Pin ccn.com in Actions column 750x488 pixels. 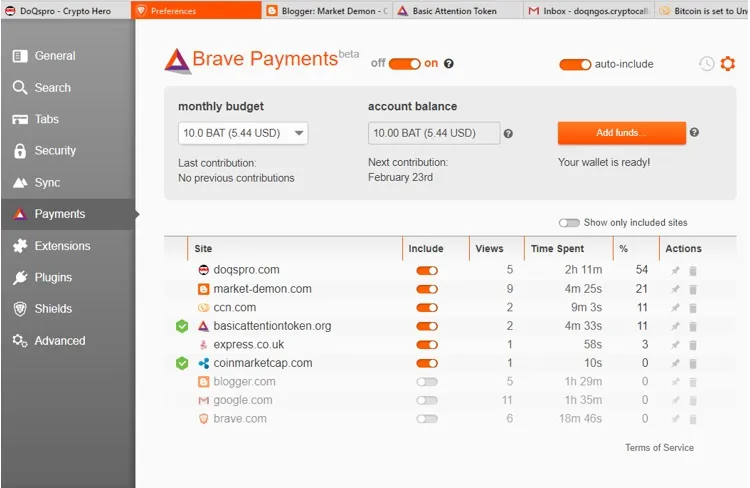675,308
